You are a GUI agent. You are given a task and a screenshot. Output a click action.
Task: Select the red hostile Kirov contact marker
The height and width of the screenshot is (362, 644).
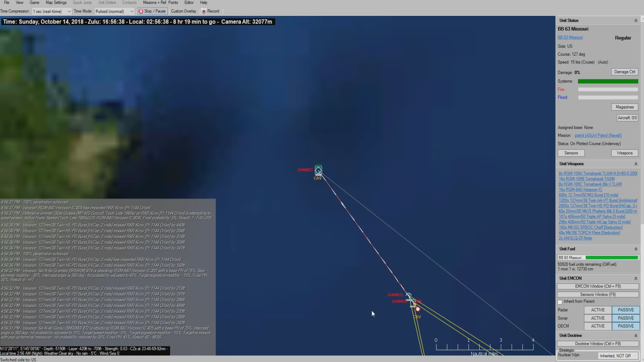tap(418, 309)
